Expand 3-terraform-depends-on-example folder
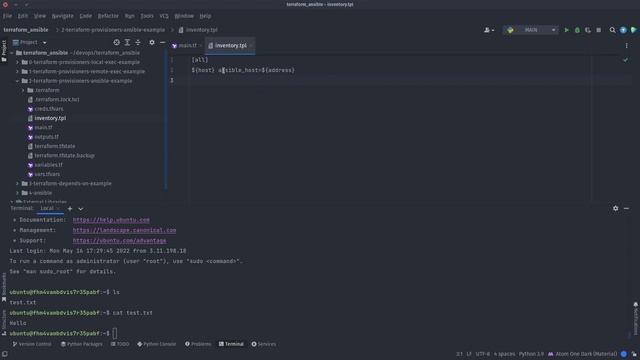This screenshot has width=640, height=360. [x=18, y=184]
